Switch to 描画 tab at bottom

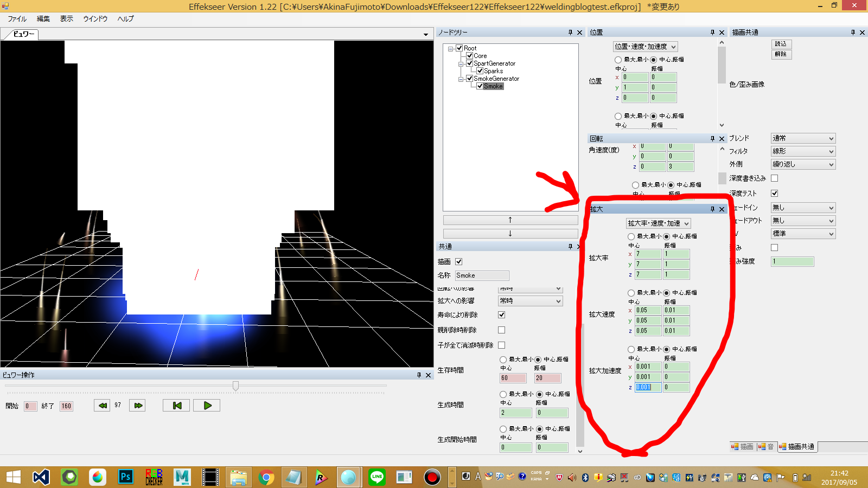click(x=742, y=447)
